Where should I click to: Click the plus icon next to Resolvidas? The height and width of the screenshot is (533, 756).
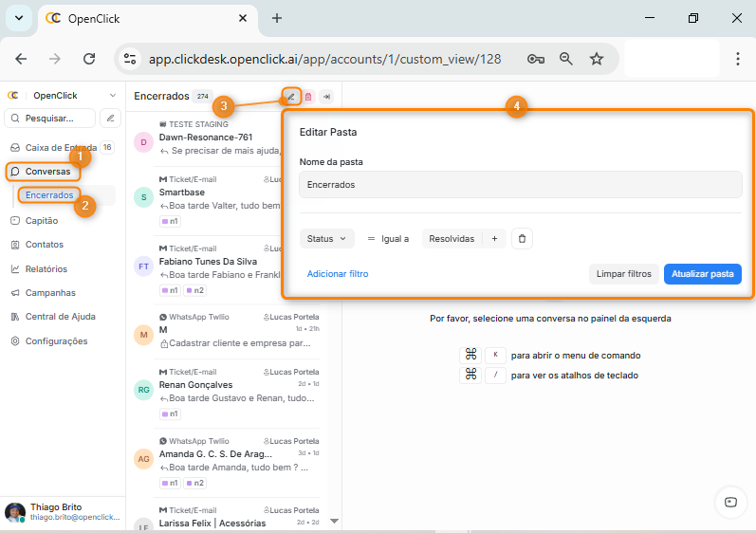(x=494, y=239)
